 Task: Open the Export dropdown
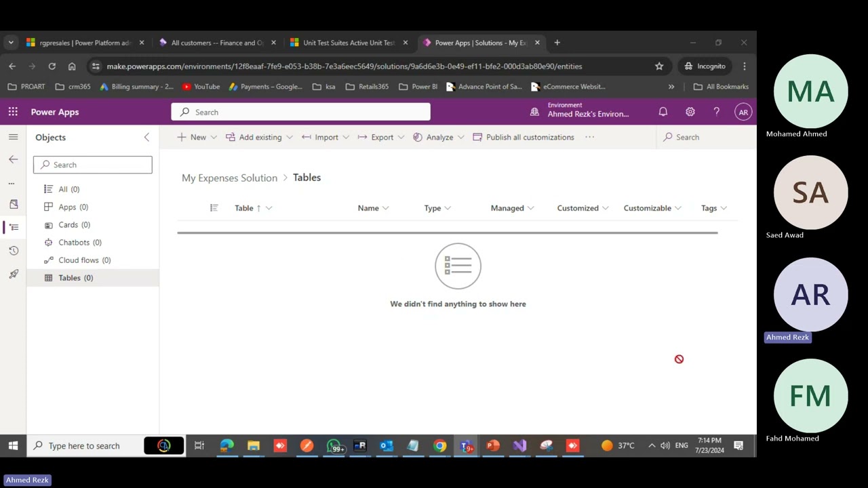tap(381, 137)
